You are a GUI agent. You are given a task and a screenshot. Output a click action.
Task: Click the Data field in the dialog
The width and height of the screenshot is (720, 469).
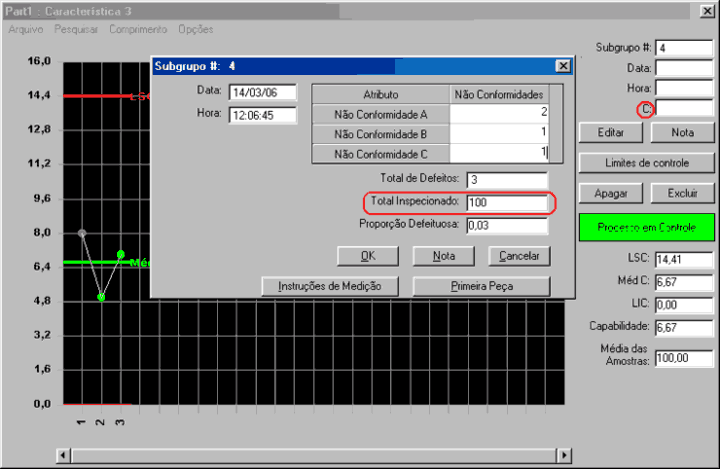click(263, 92)
